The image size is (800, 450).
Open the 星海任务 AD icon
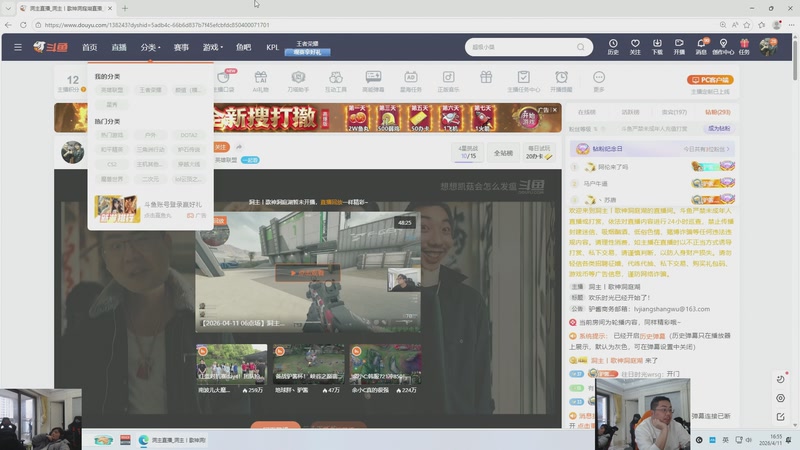click(411, 81)
